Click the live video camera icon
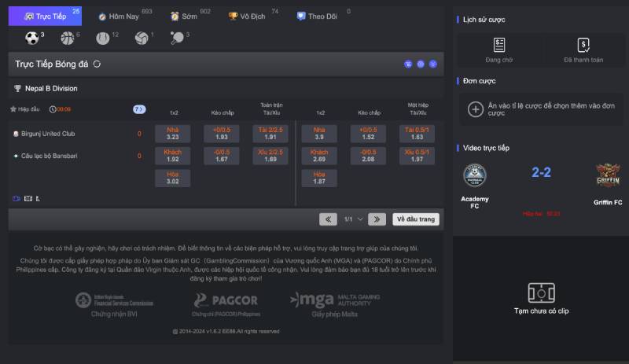The image size is (629, 364). (17, 198)
